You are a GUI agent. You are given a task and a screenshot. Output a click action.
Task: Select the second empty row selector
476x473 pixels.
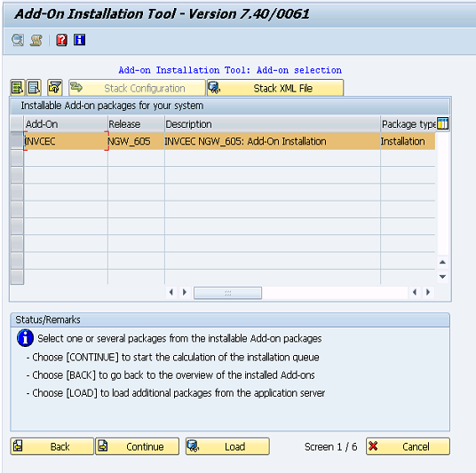click(x=17, y=175)
